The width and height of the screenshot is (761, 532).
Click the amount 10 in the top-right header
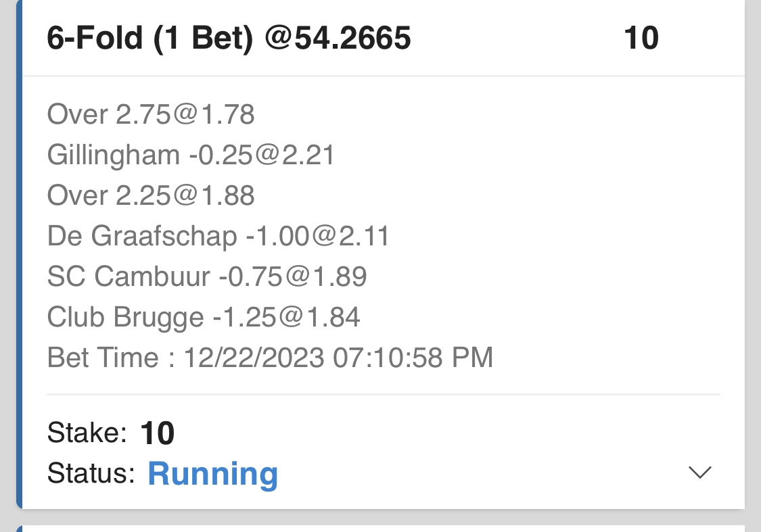coord(641,39)
